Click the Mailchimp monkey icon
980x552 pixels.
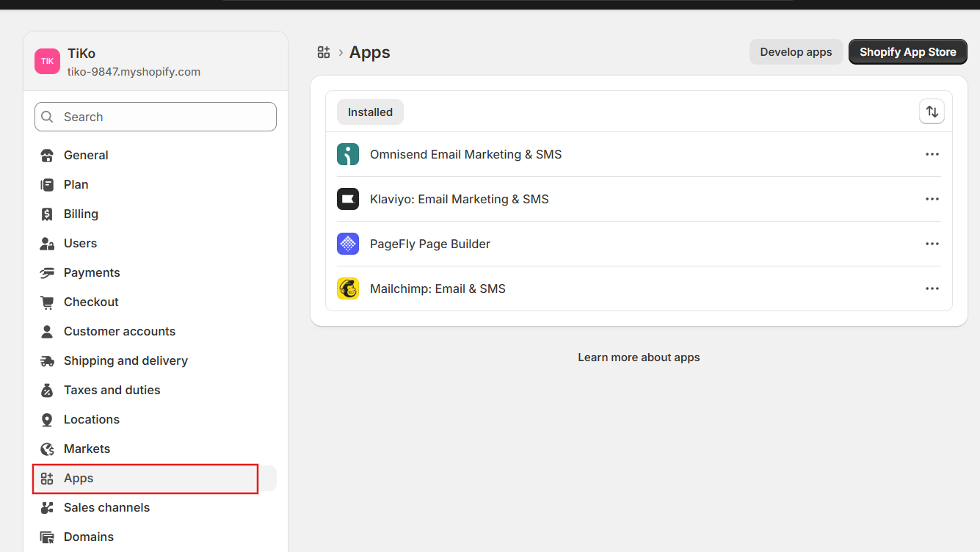[348, 288]
